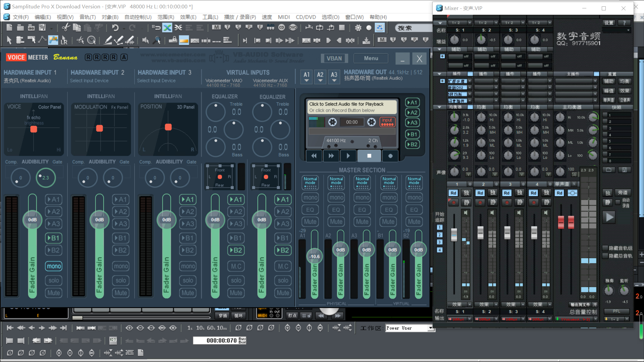Viewport: 644px width, 362px height.
Task: Open the 效果(E) menu
Action: point(188,17)
